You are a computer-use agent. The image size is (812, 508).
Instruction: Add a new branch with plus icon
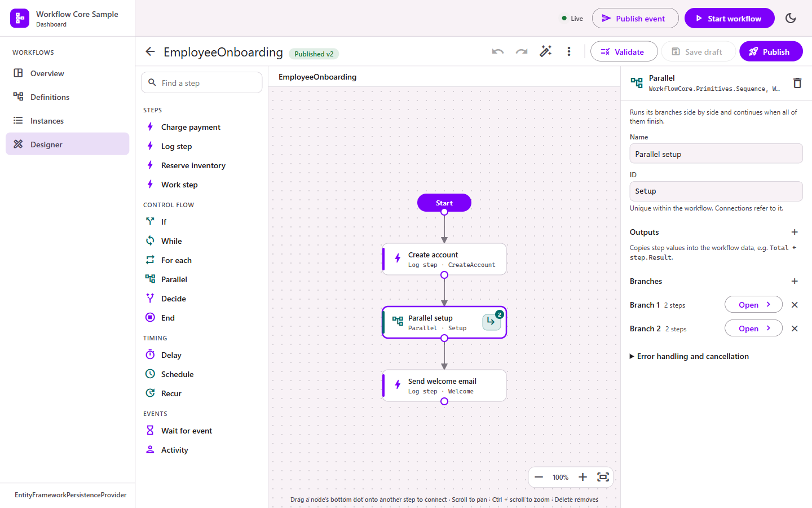pyautogui.click(x=795, y=281)
